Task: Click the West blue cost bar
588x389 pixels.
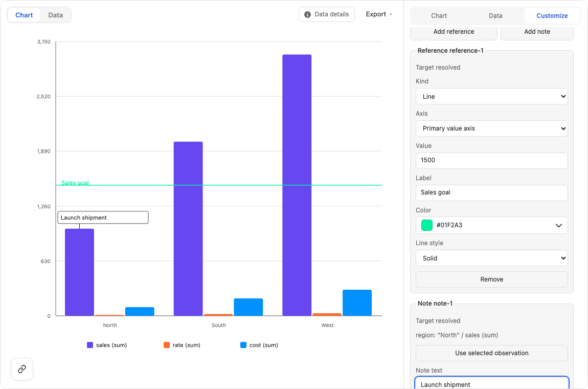Action: coord(357,302)
